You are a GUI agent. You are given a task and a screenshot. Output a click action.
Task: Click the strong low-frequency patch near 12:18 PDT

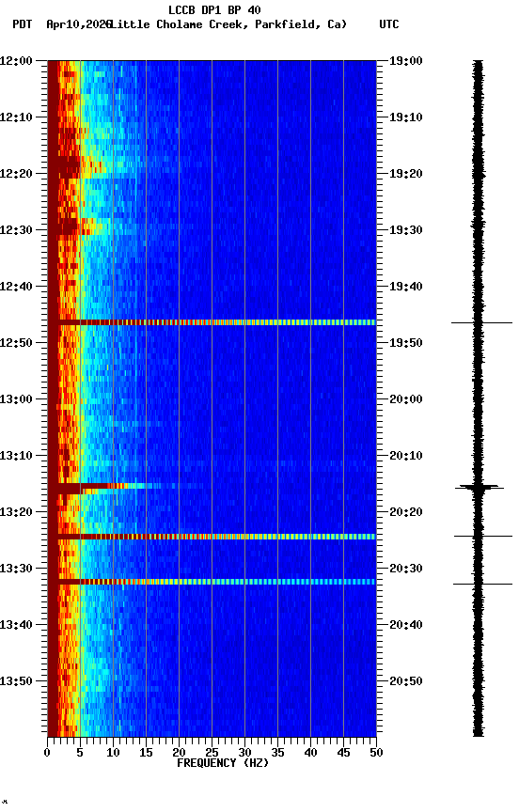tap(68, 166)
